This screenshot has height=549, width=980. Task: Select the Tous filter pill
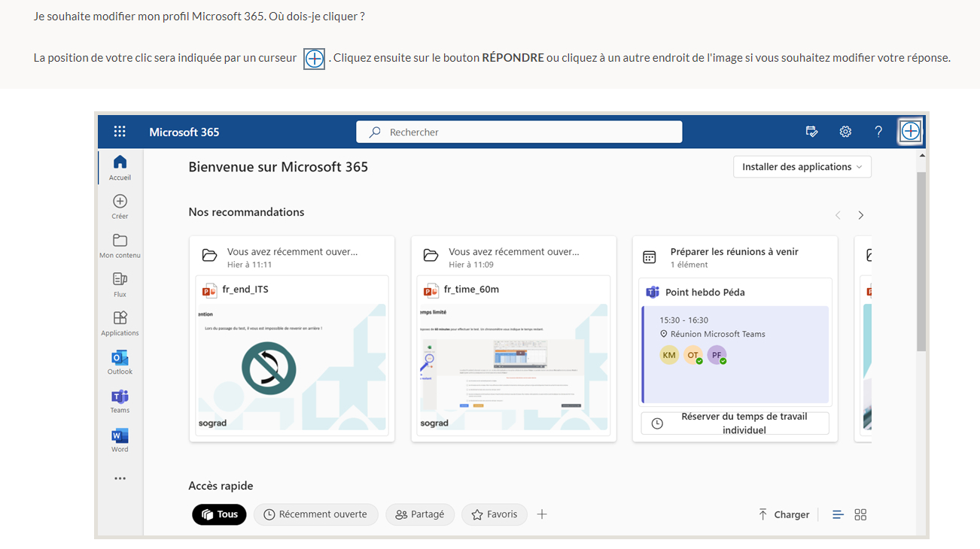pos(219,514)
